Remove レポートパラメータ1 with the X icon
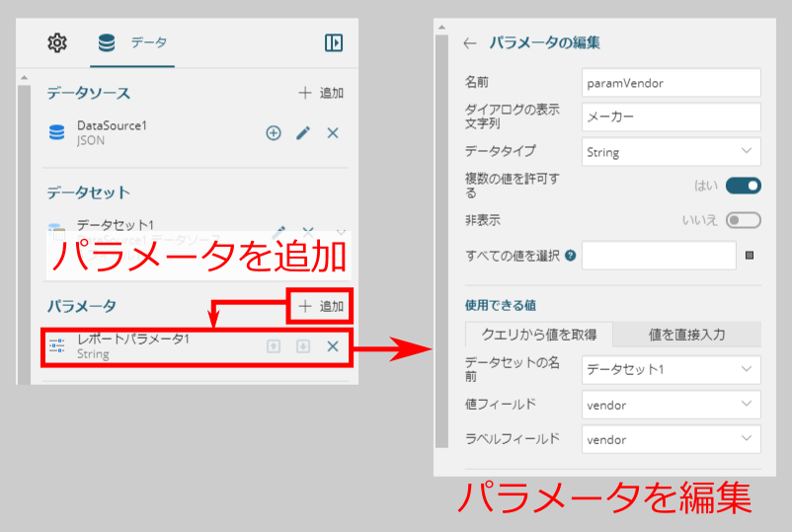792x532 pixels. click(333, 346)
